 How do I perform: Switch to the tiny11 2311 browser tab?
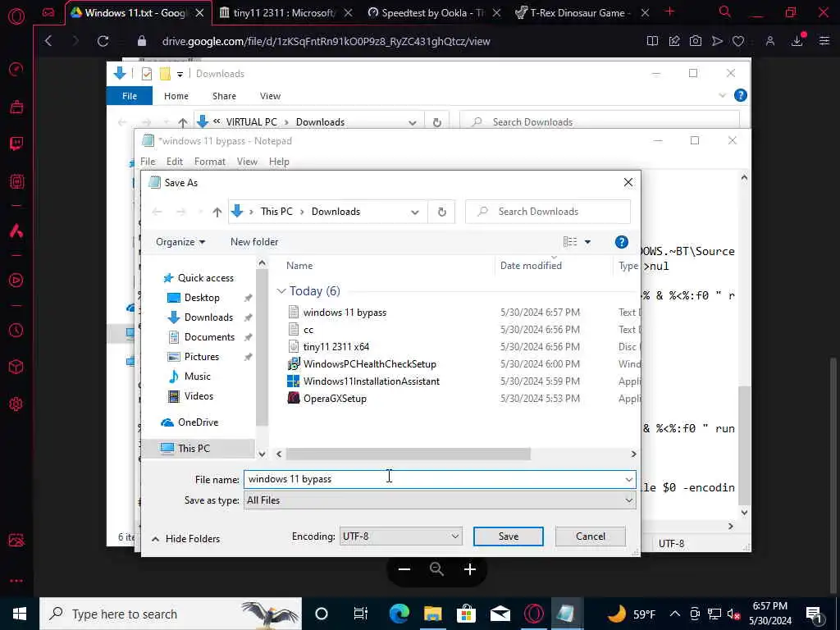pyautogui.click(x=286, y=13)
